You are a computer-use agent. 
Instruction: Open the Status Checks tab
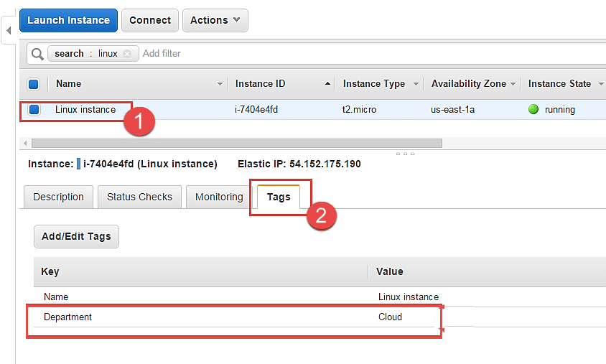139,197
